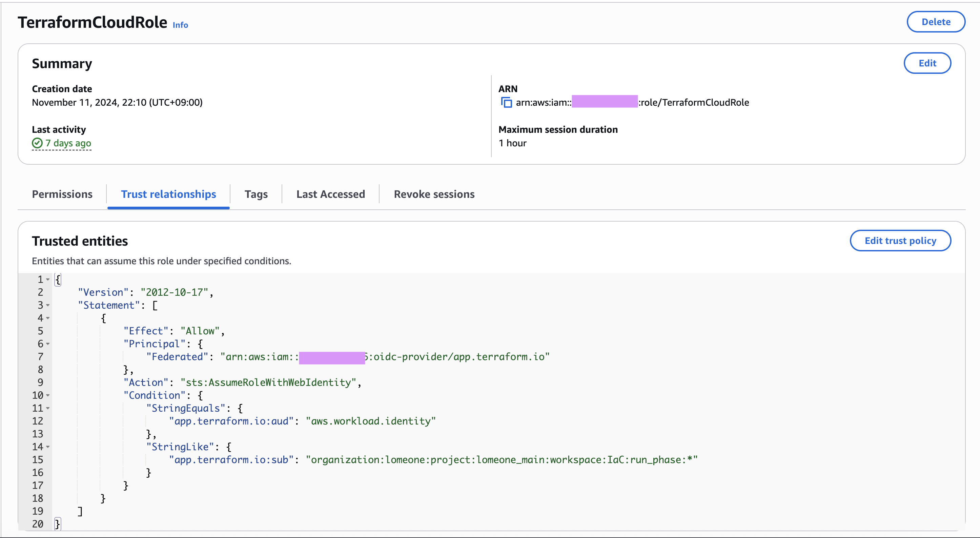Image resolution: width=980 pixels, height=538 pixels.
Task: Click the "StringLike" key on line 14
Action: 180,447
